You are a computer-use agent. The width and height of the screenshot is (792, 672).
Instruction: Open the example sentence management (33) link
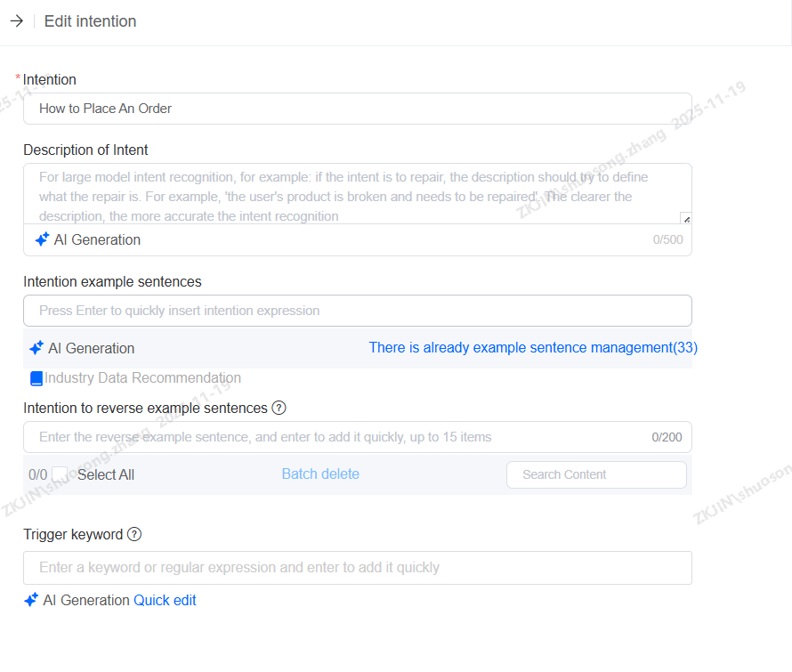point(533,348)
